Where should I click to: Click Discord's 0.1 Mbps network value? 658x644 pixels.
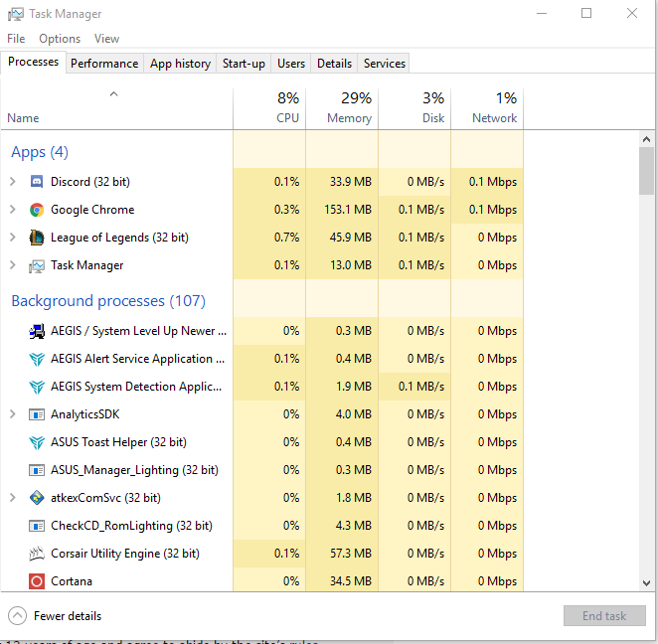point(493,182)
